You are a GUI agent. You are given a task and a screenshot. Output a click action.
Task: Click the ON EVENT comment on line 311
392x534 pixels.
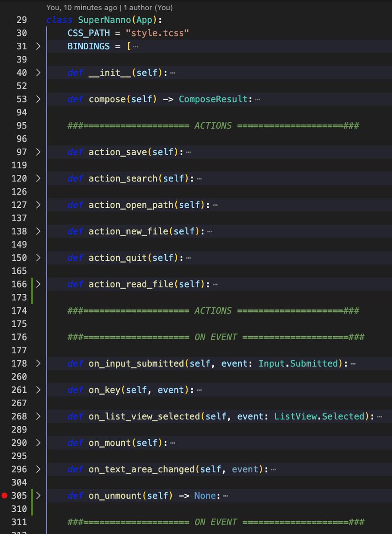point(216,522)
